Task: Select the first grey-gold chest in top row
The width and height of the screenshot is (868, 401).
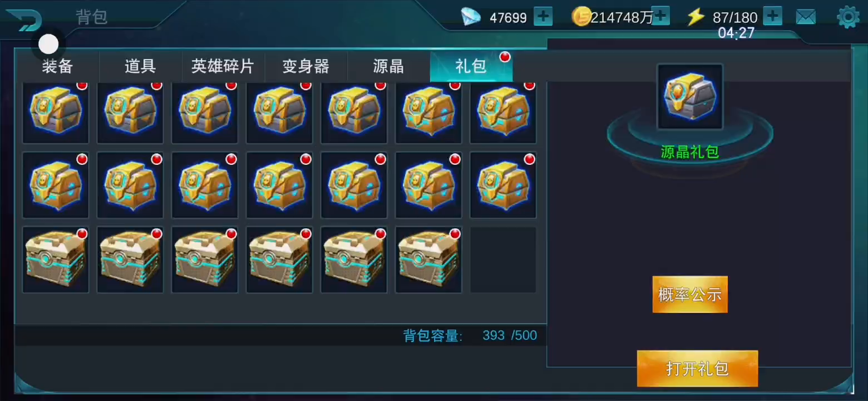Action: [56, 111]
